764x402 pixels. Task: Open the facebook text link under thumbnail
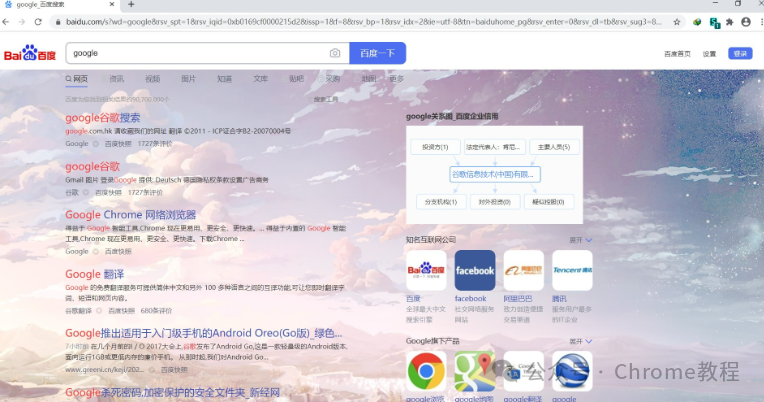(x=470, y=299)
